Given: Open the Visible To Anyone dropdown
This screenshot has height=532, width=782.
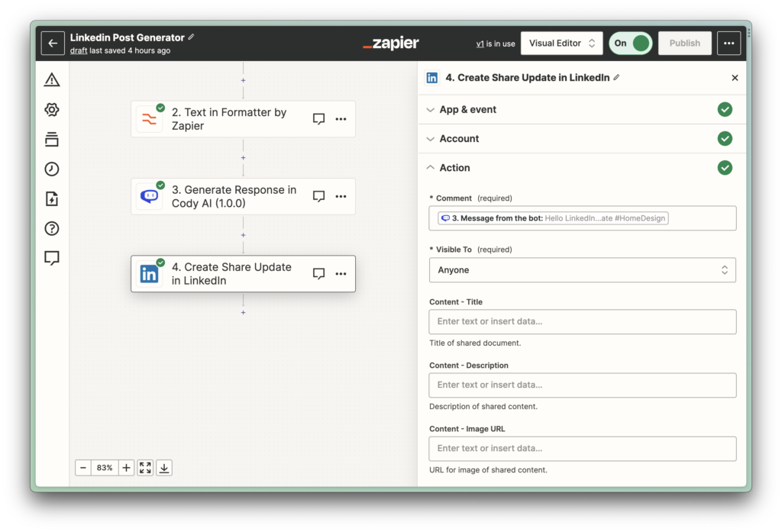Looking at the screenshot, I should coord(583,269).
